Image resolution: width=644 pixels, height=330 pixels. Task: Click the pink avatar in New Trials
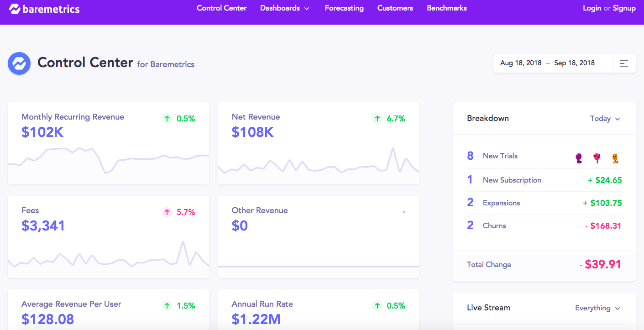point(597,158)
